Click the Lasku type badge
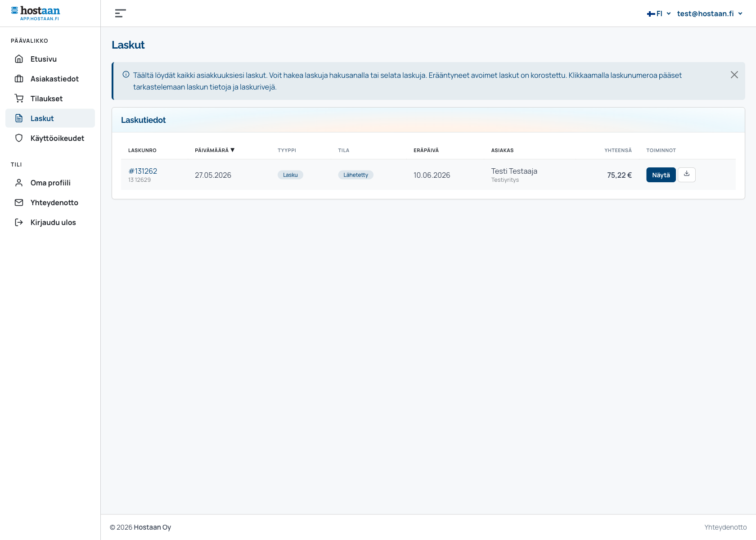This screenshot has height=540, width=756. [x=290, y=175]
